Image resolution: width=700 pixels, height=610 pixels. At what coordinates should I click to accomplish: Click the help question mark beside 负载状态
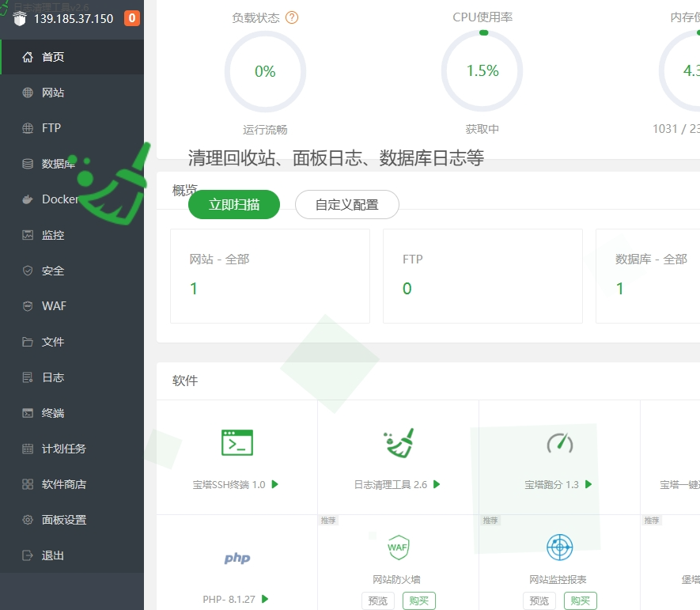[x=292, y=18]
